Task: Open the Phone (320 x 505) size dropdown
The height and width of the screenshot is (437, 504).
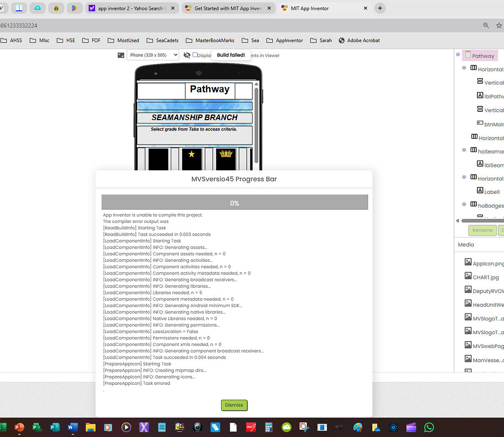Action: point(153,55)
